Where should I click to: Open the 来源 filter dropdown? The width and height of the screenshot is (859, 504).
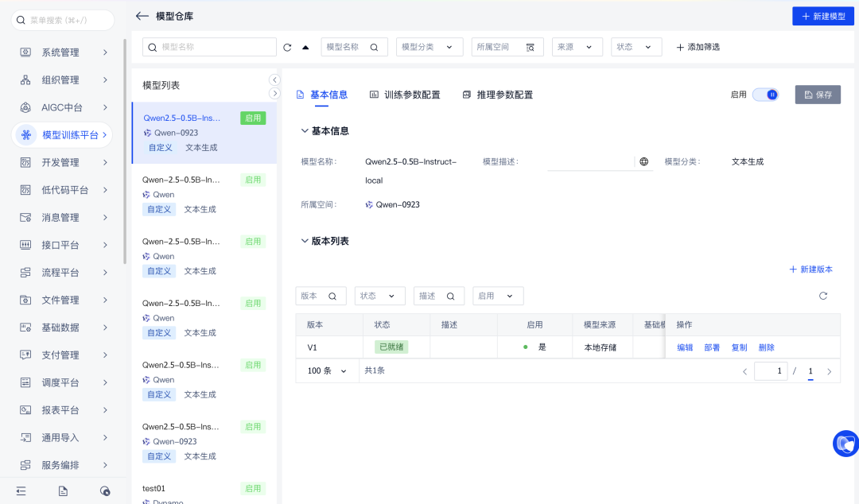[x=577, y=47]
